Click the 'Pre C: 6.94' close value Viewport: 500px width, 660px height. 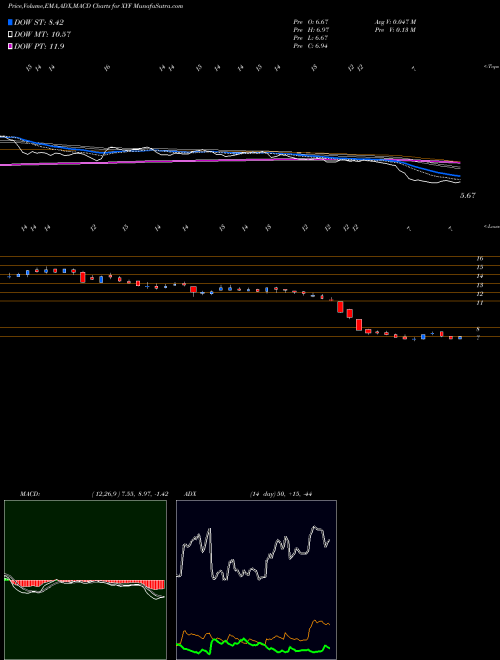(x=311, y=46)
